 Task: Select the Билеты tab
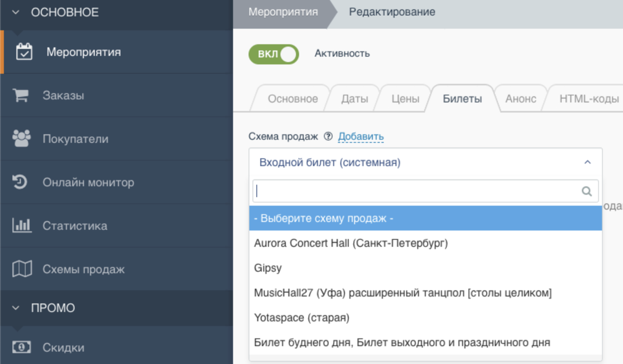point(462,99)
